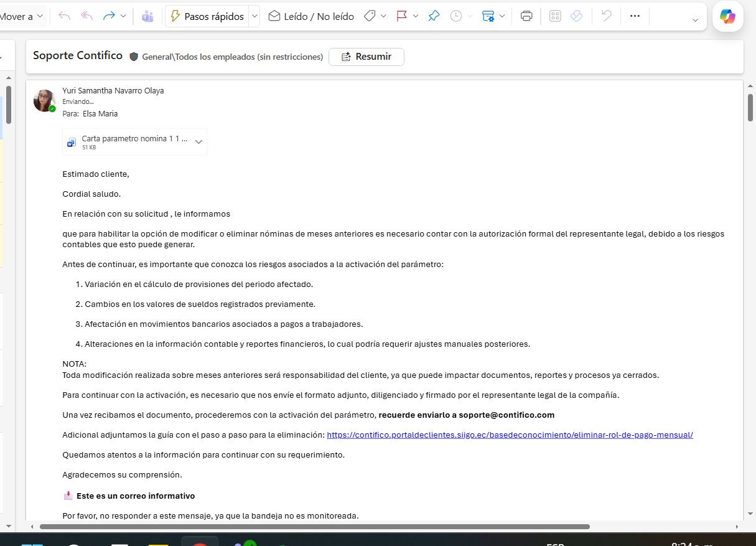Click the Reply all double-arrow icon
The height and width of the screenshot is (546, 756).
click(x=86, y=16)
